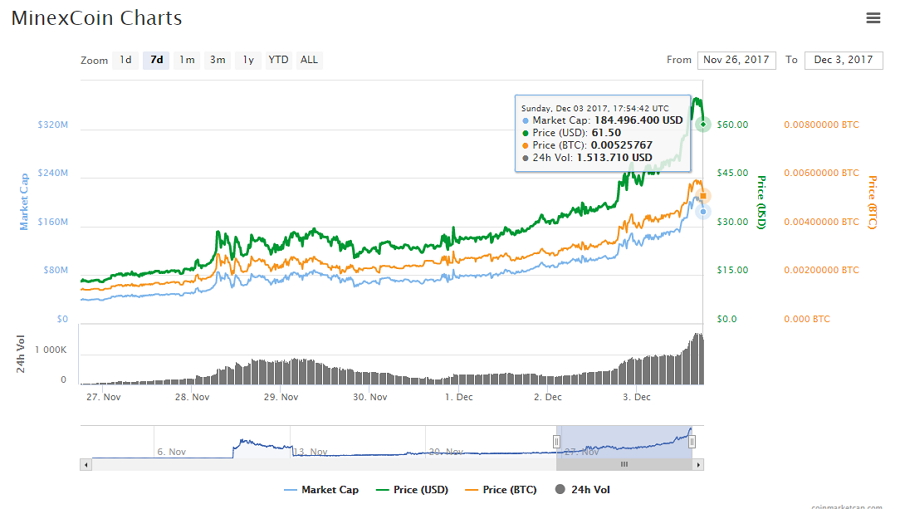
Task: Show ALL time range
Action: (x=309, y=60)
